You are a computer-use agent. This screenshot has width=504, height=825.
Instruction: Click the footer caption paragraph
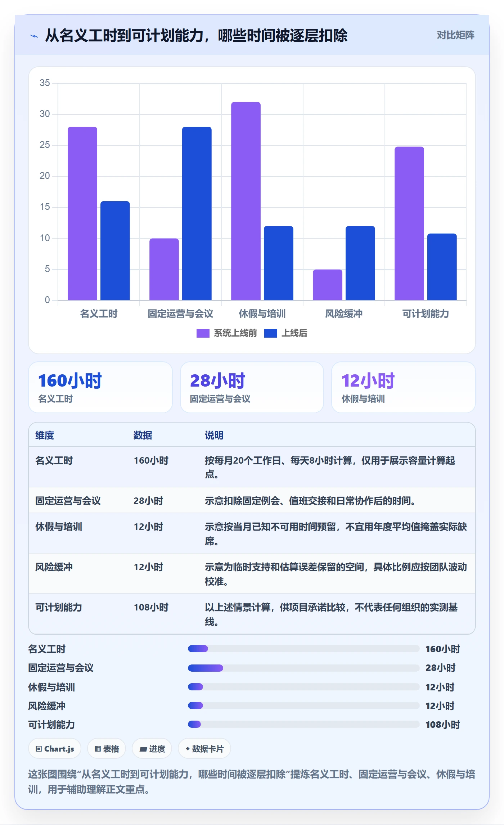coord(252,782)
